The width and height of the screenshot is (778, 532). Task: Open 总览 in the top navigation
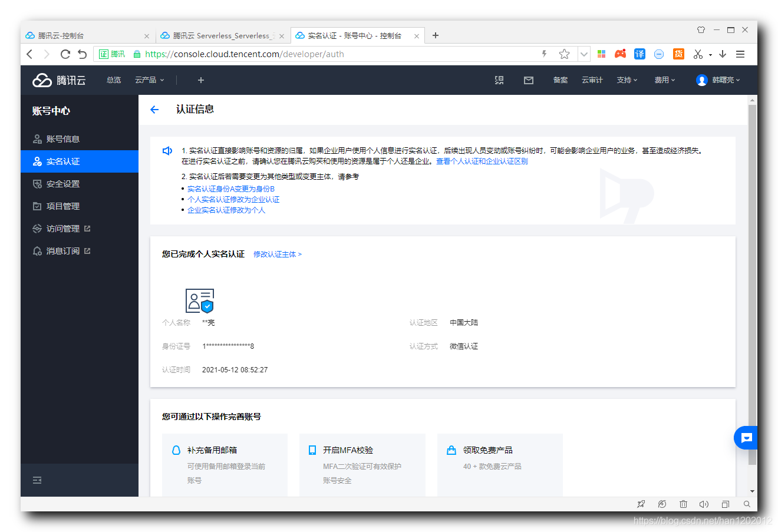click(x=114, y=80)
